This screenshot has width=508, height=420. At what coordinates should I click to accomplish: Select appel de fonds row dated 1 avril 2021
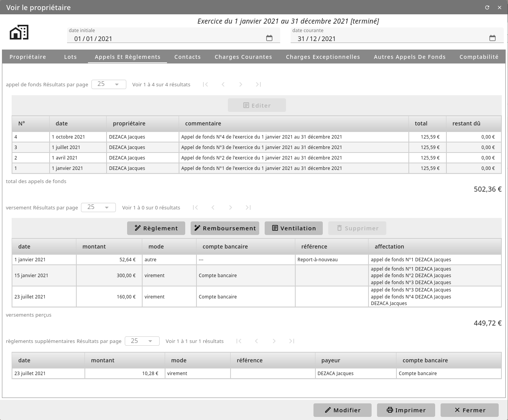coord(257,158)
